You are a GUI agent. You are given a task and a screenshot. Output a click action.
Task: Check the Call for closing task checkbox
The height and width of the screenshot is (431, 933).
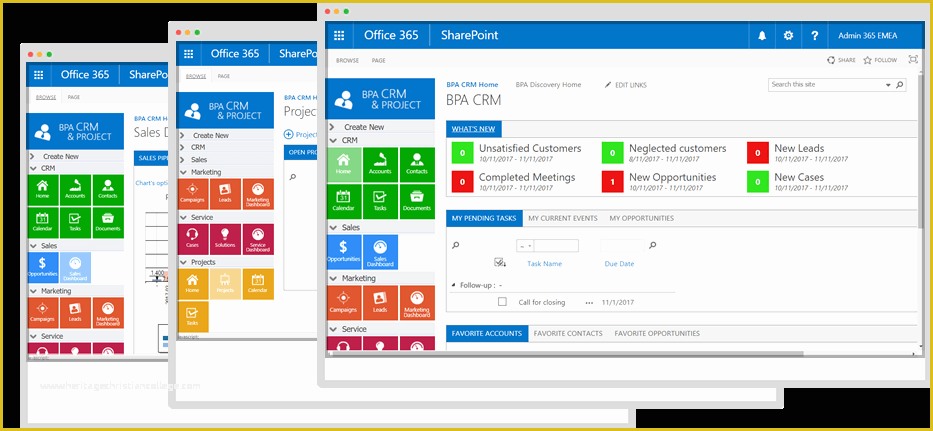point(502,302)
